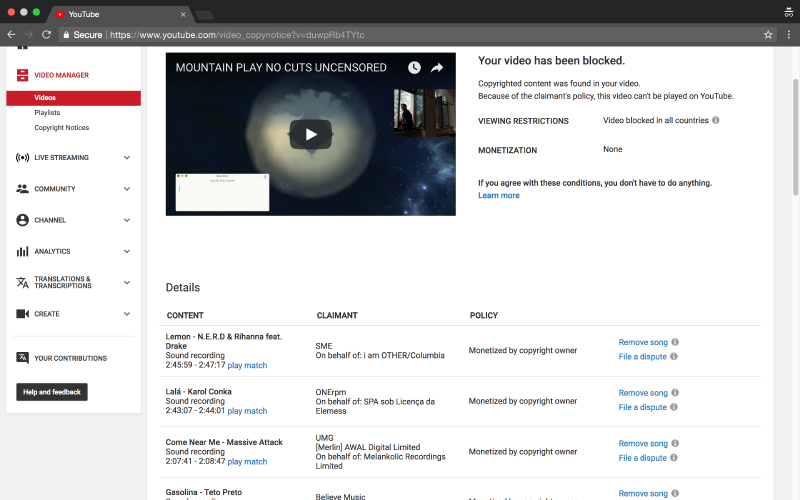Viewport: 800px width, 500px height.
Task: Click the Channel account icon
Action: pos(22,220)
